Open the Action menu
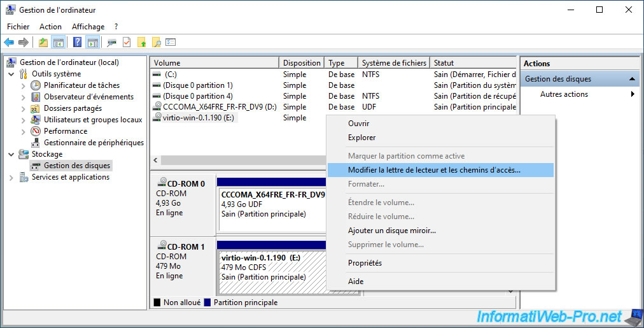Viewport: 644px width, 328px height. (50, 27)
